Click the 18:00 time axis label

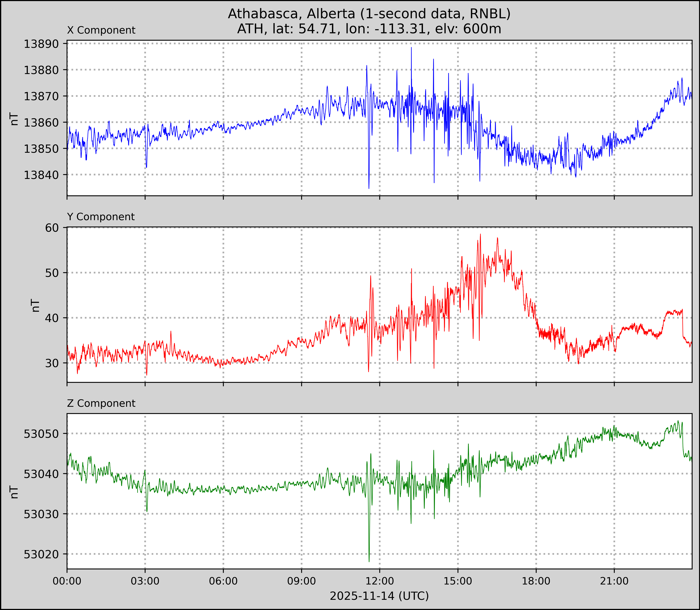point(536,581)
